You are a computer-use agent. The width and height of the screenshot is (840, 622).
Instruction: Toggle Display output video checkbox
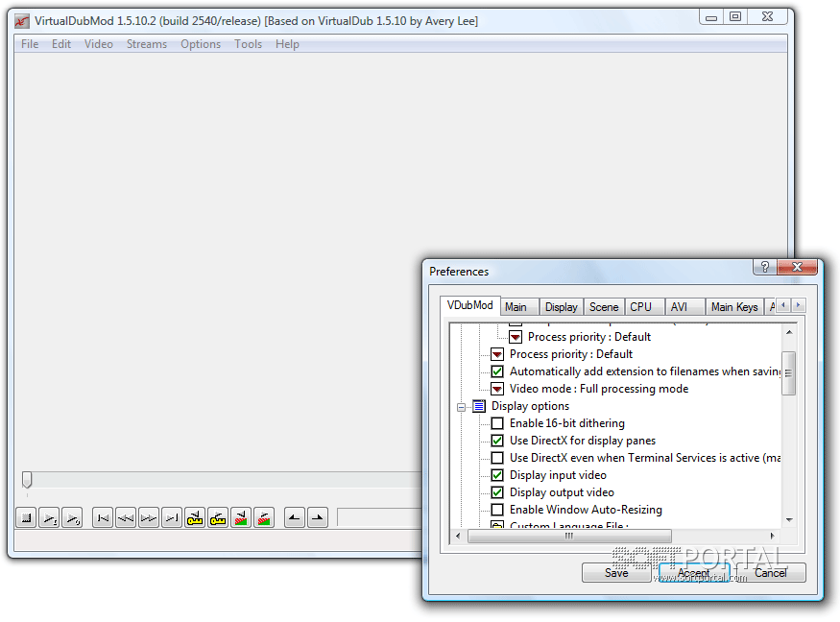coord(497,492)
